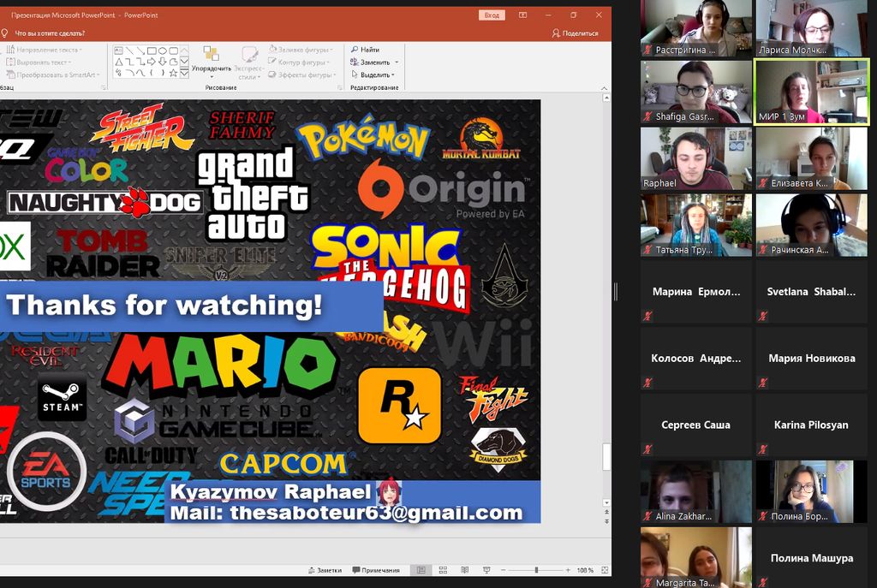Click the Сергеев Саша participant name

695,425
